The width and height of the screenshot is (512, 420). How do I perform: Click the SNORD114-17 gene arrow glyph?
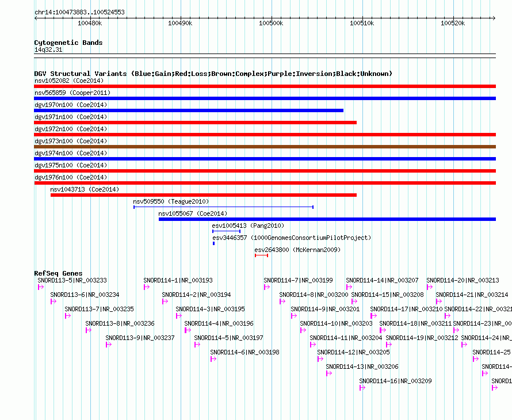373,316
